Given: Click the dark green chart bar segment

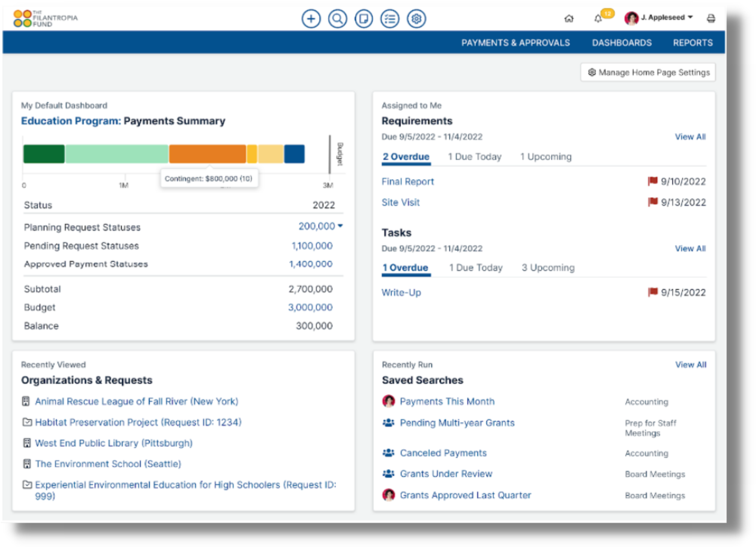Looking at the screenshot, I should (44, 154).
